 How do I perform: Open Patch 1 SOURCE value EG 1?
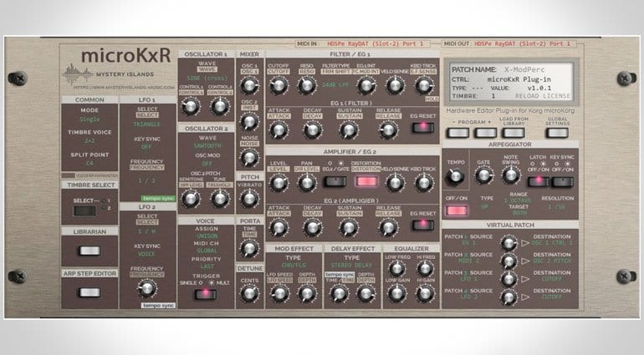coord(467,243)
